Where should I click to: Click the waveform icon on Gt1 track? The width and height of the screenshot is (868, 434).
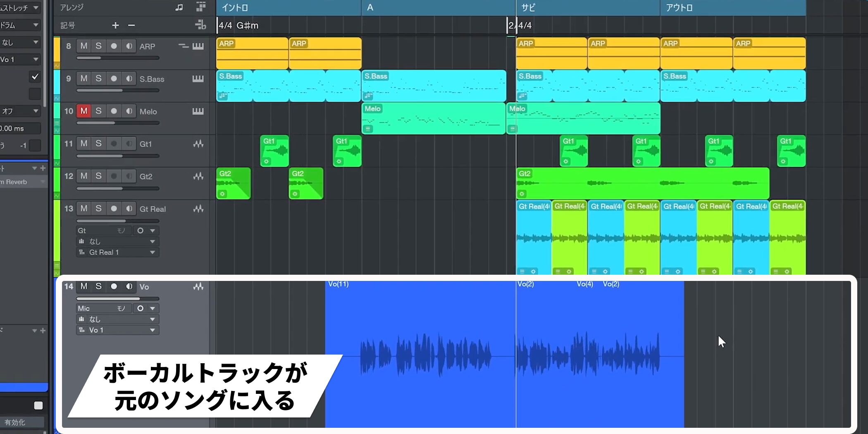[x=198, y=144]
